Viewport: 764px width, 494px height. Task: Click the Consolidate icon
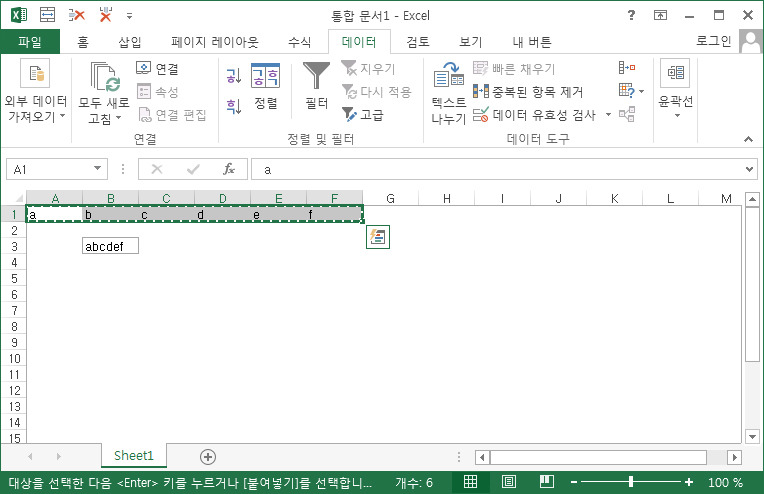pos(627,67)
